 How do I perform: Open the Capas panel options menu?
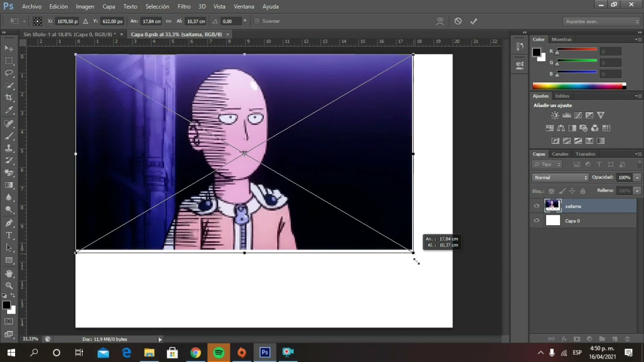pos(638,154)
